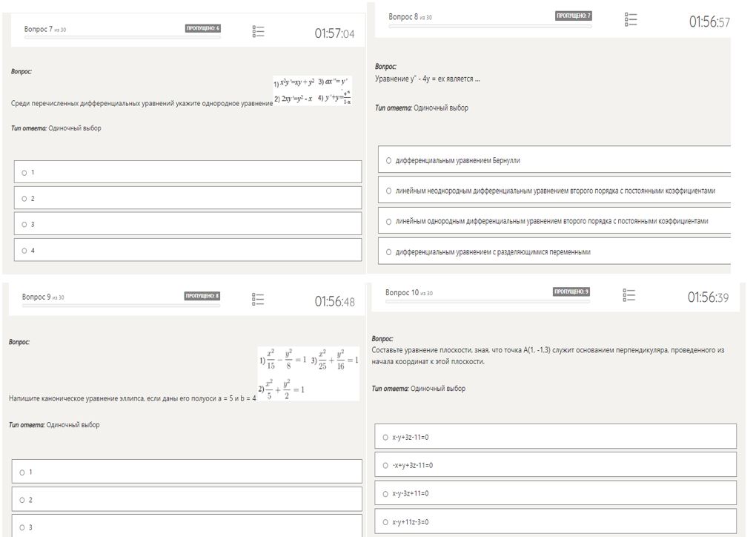Image resolution: width=756 pixels, height=537 pixels.
Task: Select 'x-y+3z-11=0' plane equation option
Action: (x=555, y=437)
